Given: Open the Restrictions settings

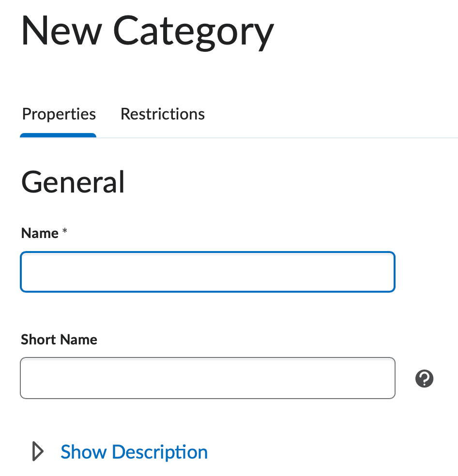Looking at the screenshot, I should coord(163,114).
